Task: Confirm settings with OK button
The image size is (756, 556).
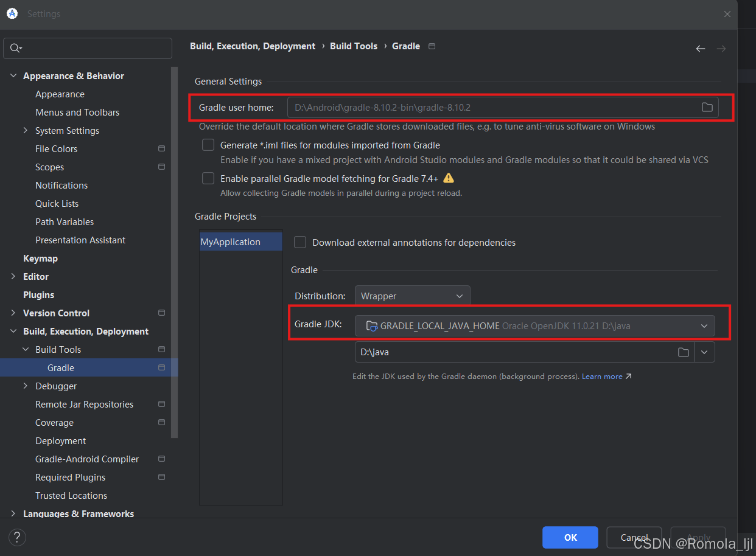Action: [570, 537]
